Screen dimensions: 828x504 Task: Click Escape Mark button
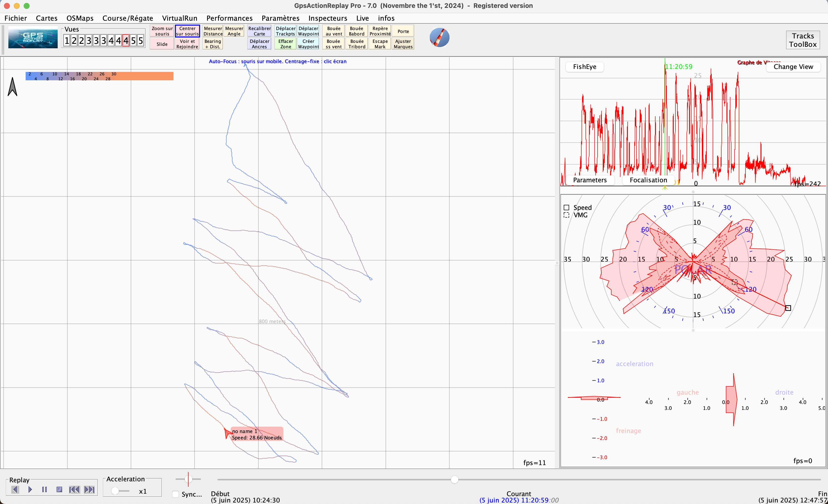(380, 44)
